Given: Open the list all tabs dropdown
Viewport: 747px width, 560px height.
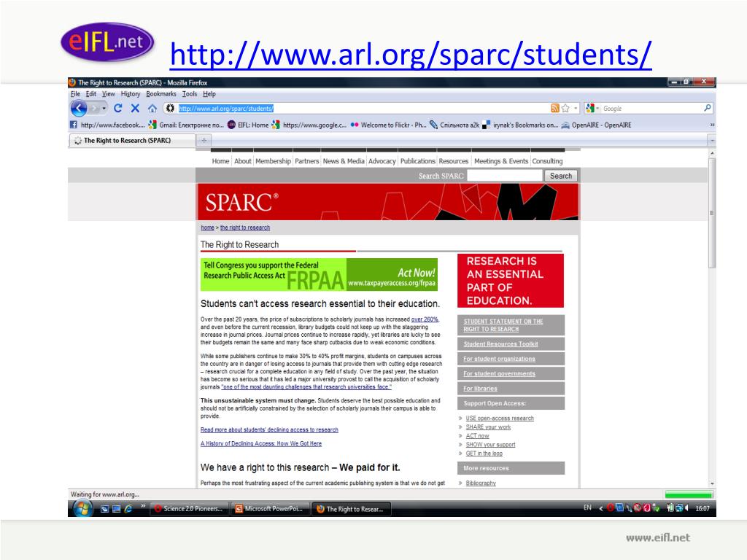Looking at the screenshot, I should pos(712,141).
